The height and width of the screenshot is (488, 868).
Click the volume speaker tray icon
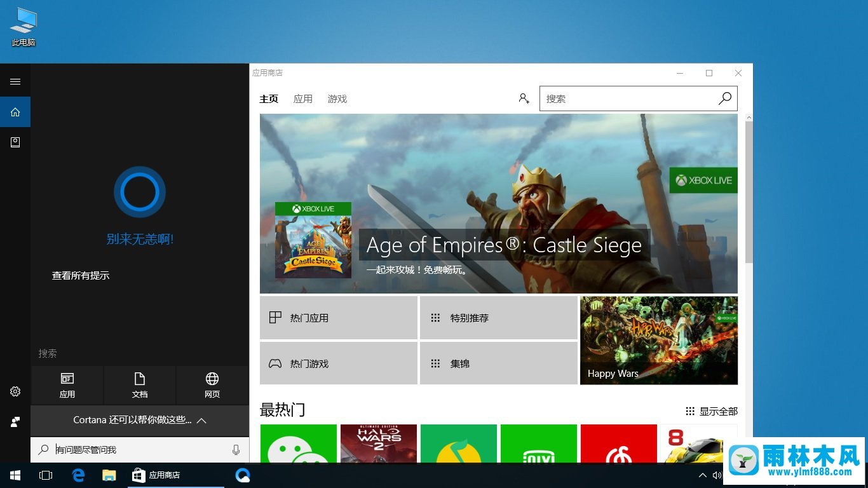(717, 475)
